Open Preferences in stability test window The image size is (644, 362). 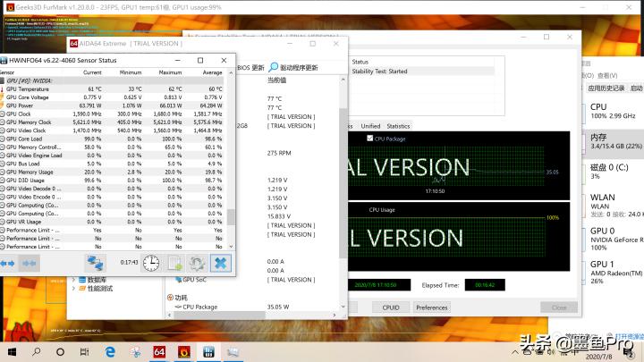click(432, 307)
